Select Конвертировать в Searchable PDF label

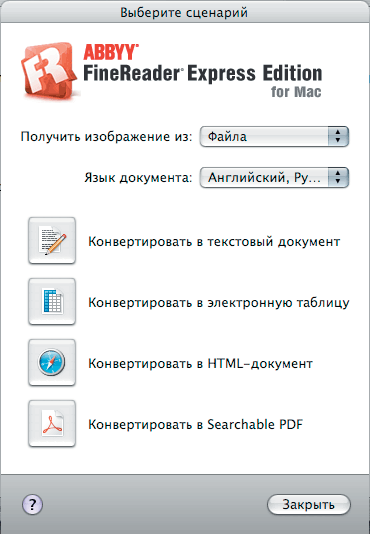coord(196,424)
